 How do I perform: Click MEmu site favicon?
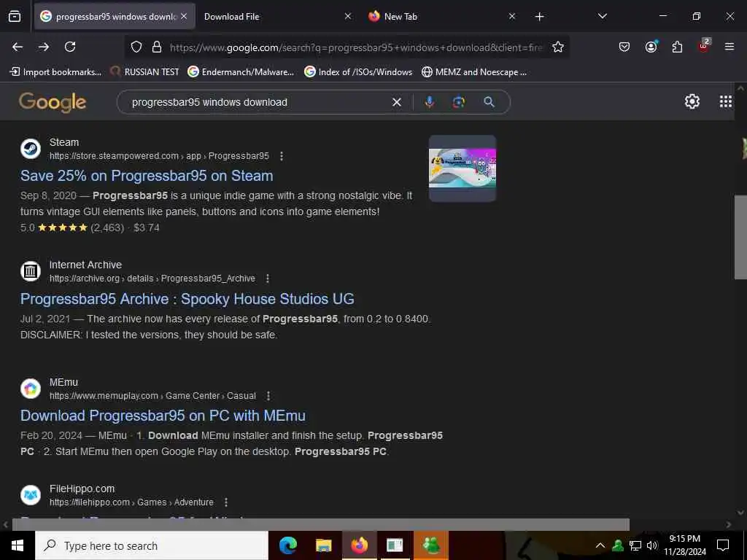point(31,389)
